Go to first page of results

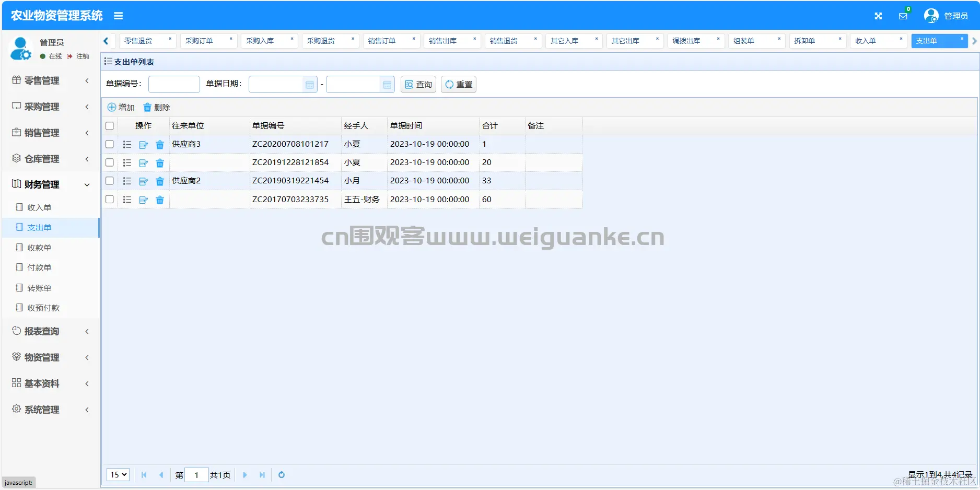point(144,475)
